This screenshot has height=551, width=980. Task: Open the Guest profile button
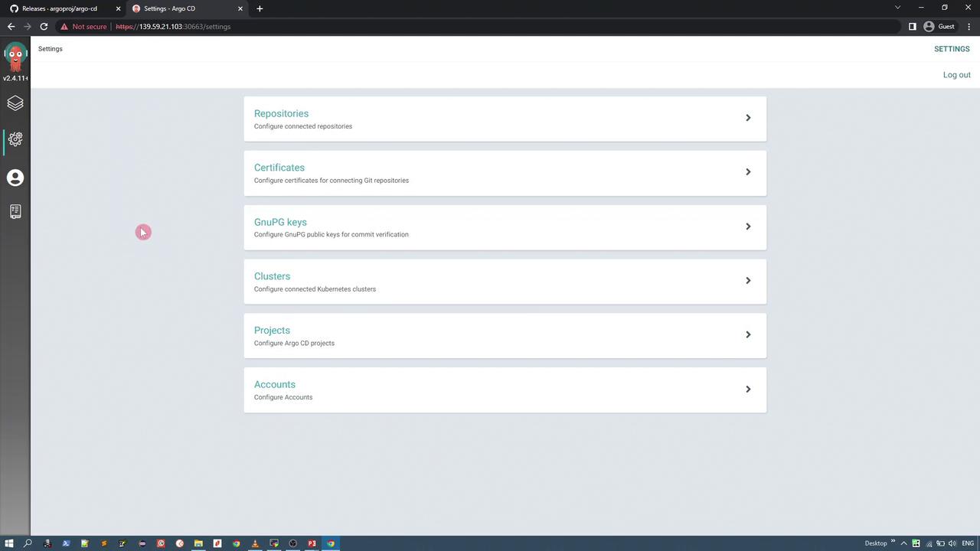[x=939, y=26]
